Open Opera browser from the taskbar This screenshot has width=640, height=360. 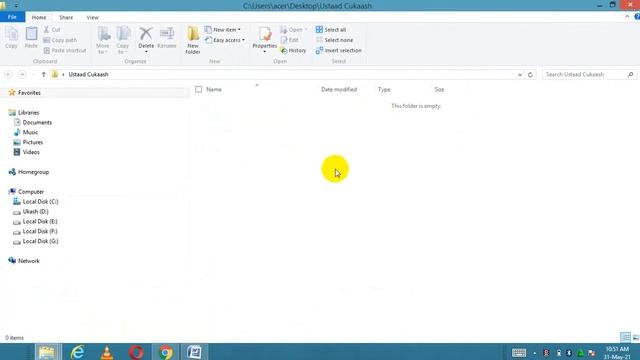[x=136, y=352]
